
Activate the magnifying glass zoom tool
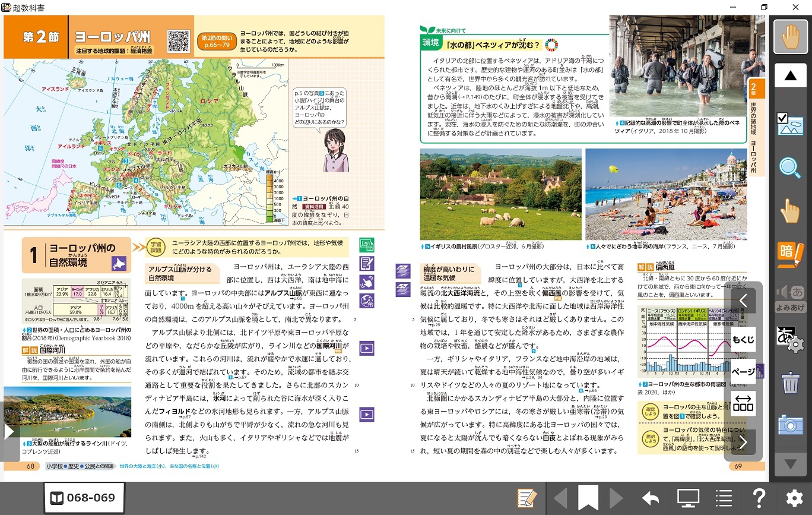pos(790,168)
